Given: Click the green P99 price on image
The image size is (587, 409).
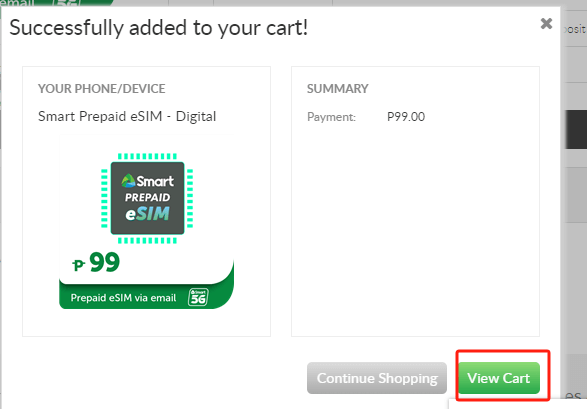Looking at the screenshot, I should coord(96,262).
